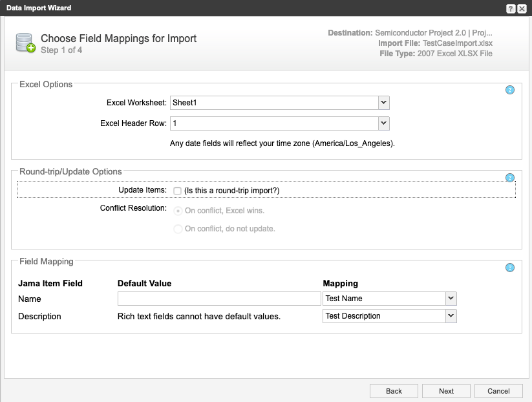This screenshot has height=402, width=532.
Task: Open the Excel Header Row dropdown
Action: click(x=383, y=123)
